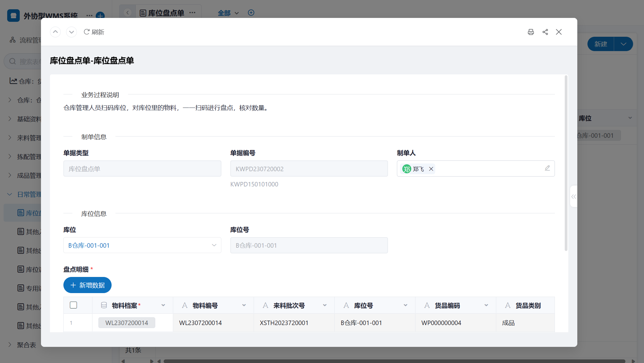Click the print icon in dialog header
The width and height of the screenshot is (644, 363).
(x=531, y=32)
